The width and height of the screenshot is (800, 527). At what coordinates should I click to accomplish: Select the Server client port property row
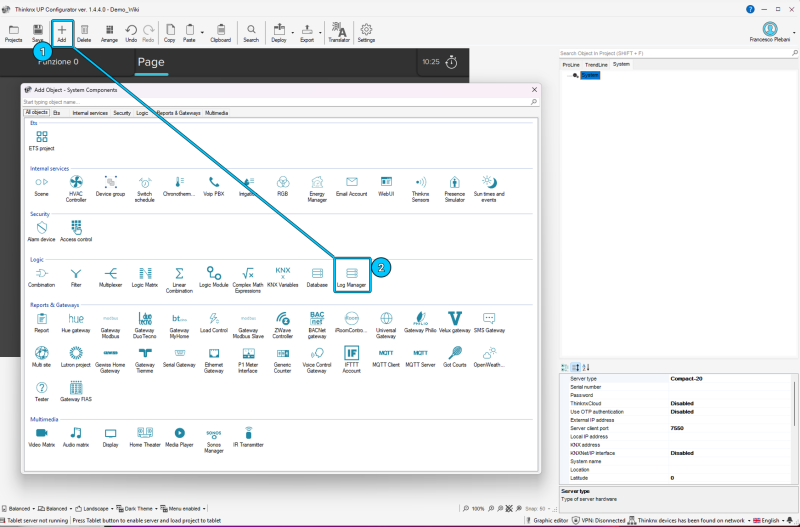[677, 428]
